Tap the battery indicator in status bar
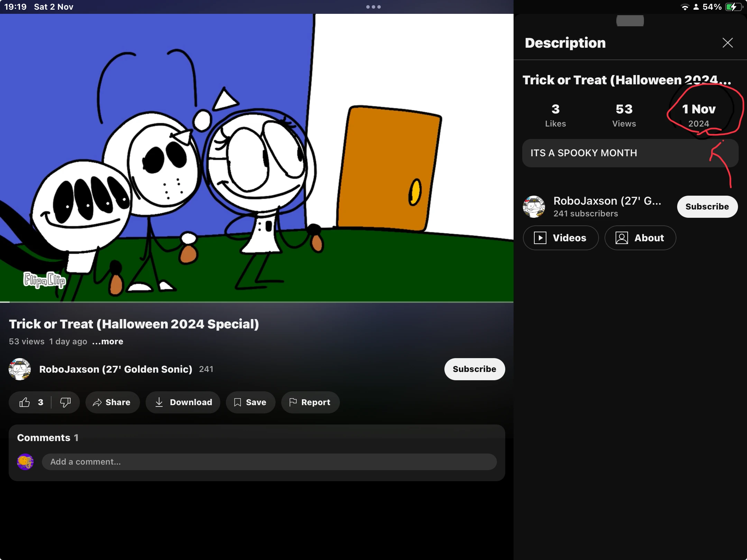747x560 pixels. 733,7
